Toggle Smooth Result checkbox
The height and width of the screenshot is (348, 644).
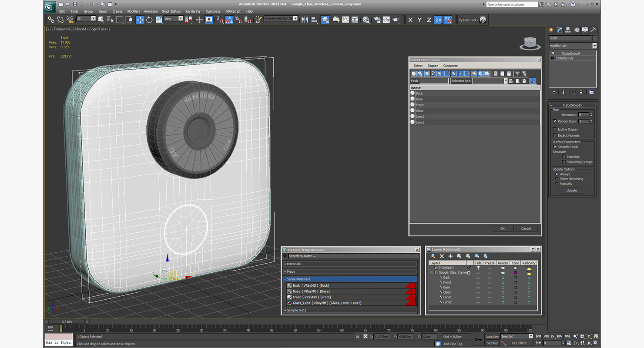point(555,147)
